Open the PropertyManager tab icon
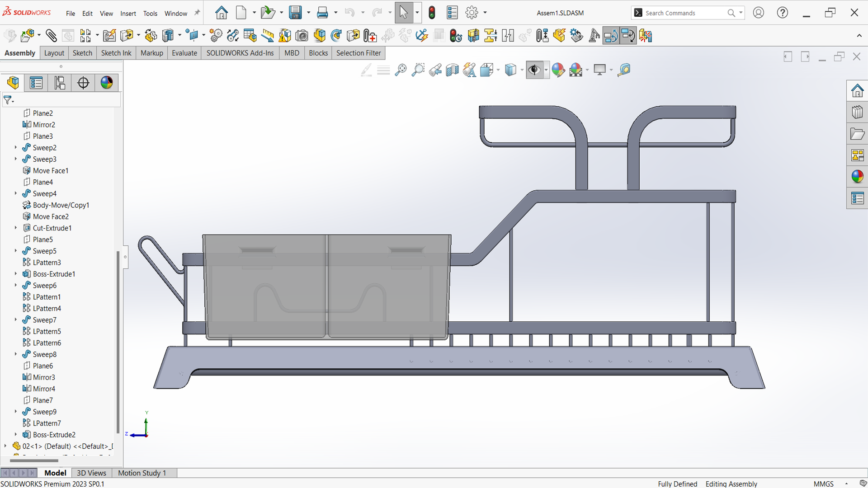The height and width of the screenshot is (488, 868). point(36,83)
